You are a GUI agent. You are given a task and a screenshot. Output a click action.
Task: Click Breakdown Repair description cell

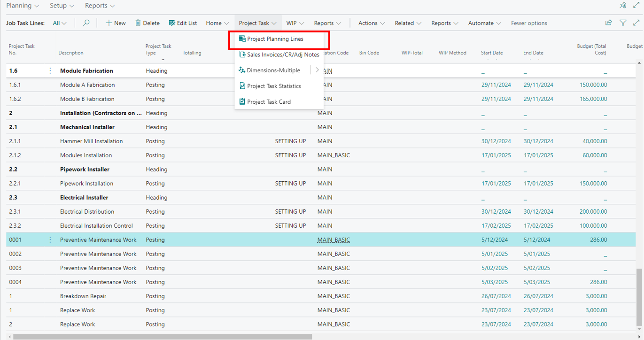(83, 296)
